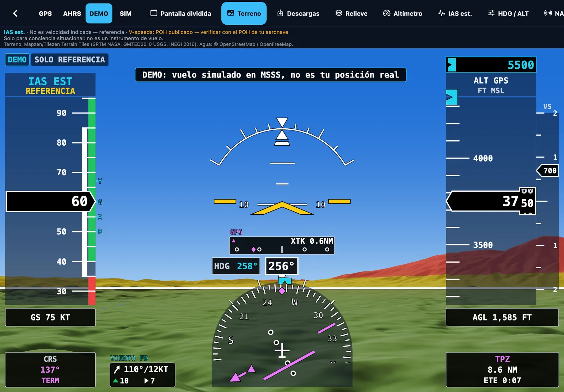Click the terrain picture icon
The height and width of the screenshot is (392, 564).
(231, 13)
